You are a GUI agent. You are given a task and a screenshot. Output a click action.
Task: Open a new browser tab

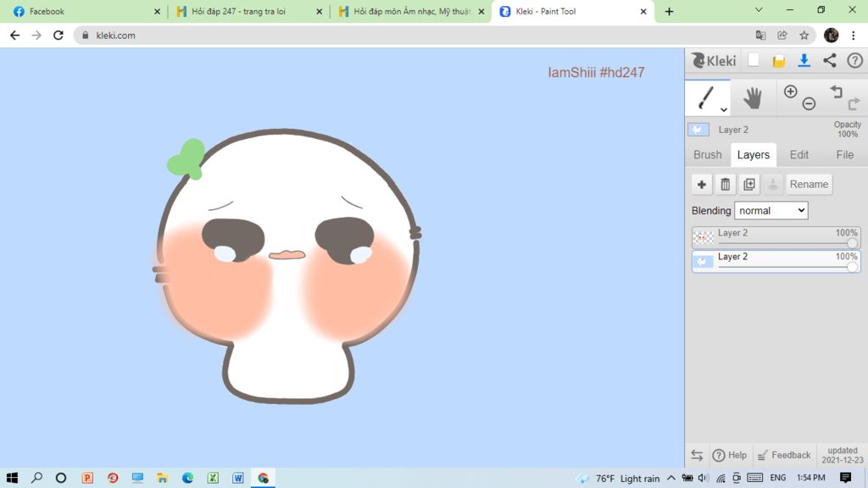click(x=670, y=12)
